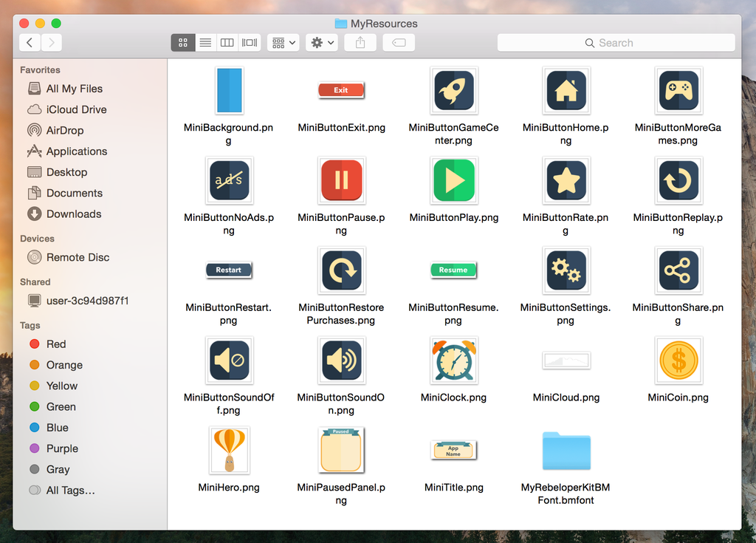Open Downloads in sidebar

(x=90, y=214)
